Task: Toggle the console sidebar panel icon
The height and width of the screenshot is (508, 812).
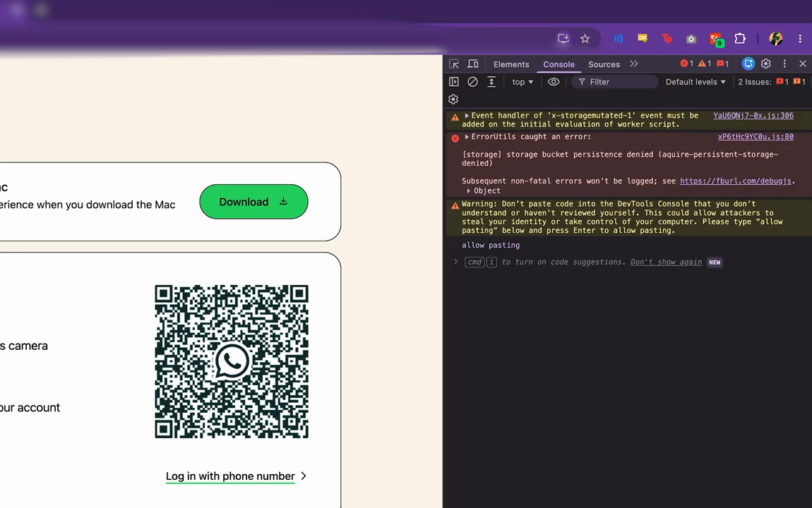Action: tap(453, 82)
